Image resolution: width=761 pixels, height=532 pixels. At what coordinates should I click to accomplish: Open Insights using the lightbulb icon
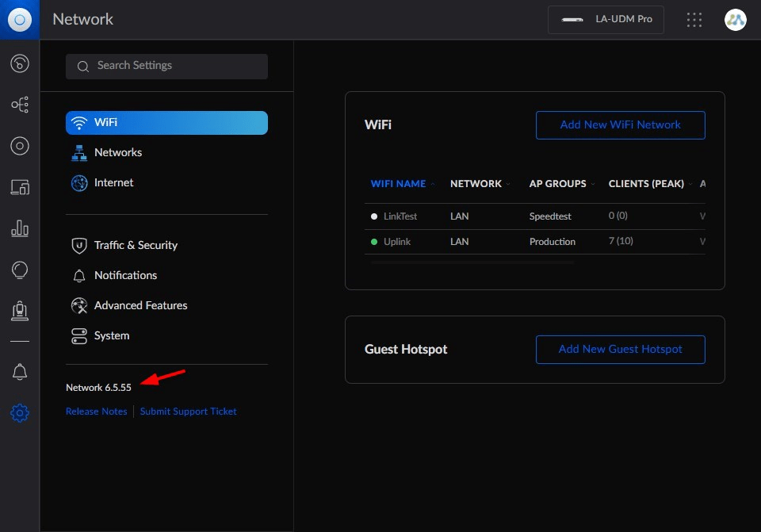[x=20, y=270]
